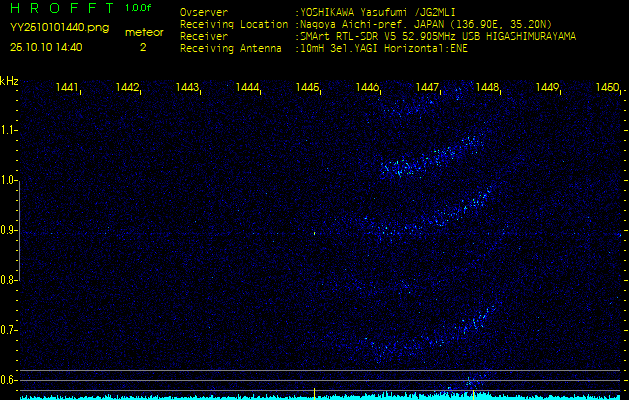Click the HROFFT title text

[60, 8]
